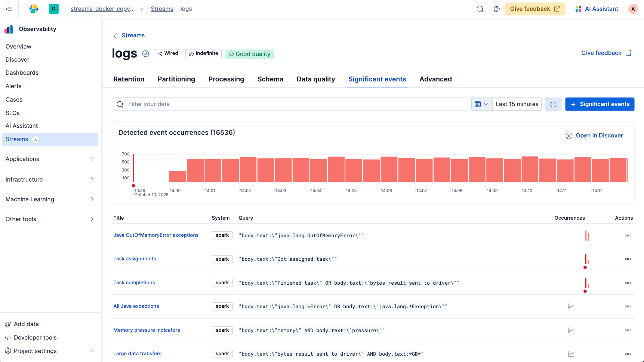Click the blue Significant events button
Screen dimensions: 644x362
[600, 104]
